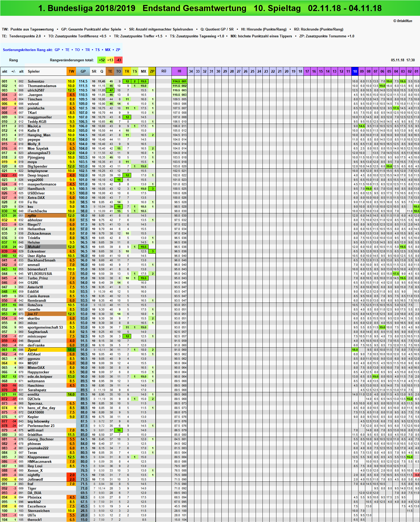Click the matchday 17 column header
The height and width of the screenshot is (522, 420).
tap(307, 71)
